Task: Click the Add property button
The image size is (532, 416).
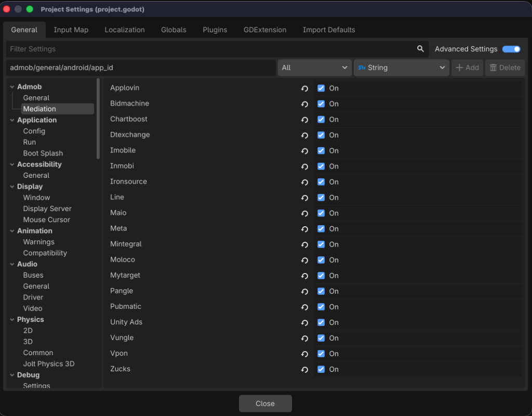Action: (x=467, y=68)
